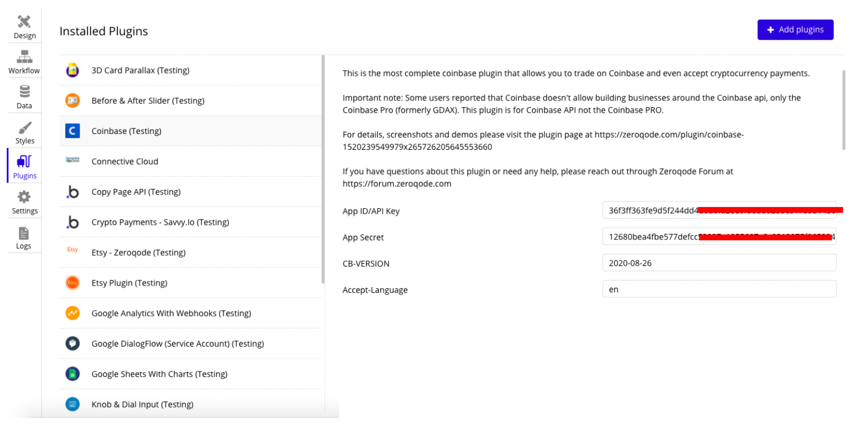Select Connective Cloud plugin row
The image size is (868, 433).
click(x=190, y=161)
